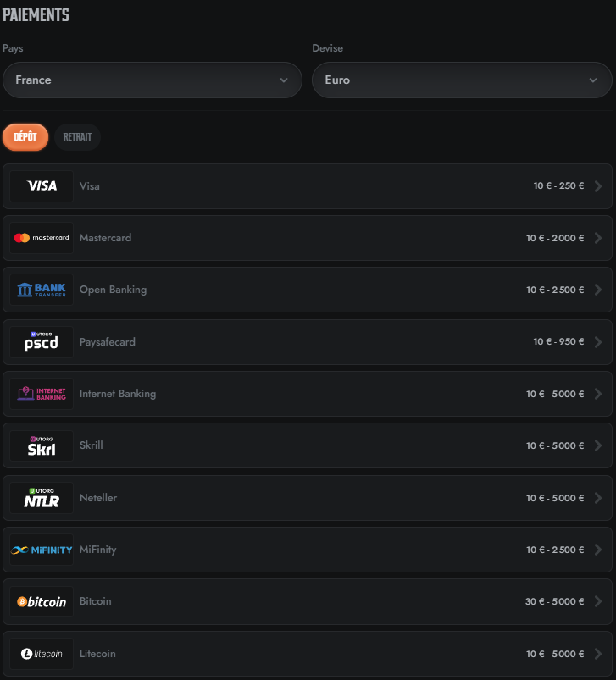Expand the Visa row chevron arrow
The width and height of the screenshot is (616, 680).
598,186
